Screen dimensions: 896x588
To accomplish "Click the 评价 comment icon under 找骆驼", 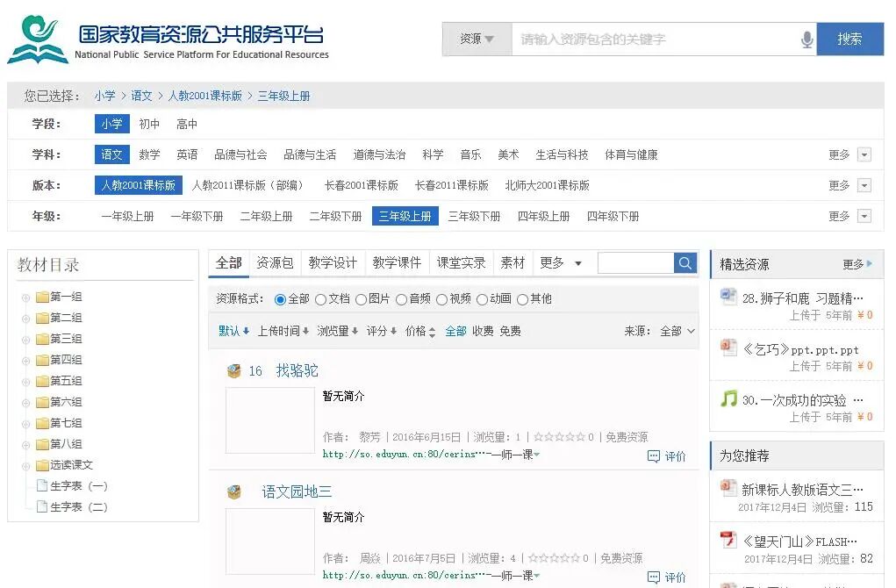I will pyautogui.click(x=653, y=456).
